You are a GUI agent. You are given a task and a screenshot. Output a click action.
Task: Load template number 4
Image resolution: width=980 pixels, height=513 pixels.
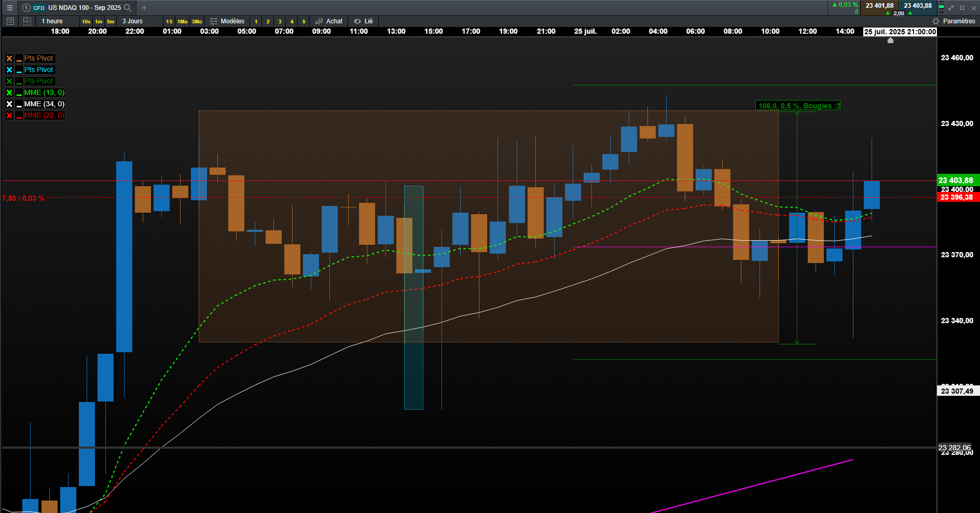click(x=292, y=21)
